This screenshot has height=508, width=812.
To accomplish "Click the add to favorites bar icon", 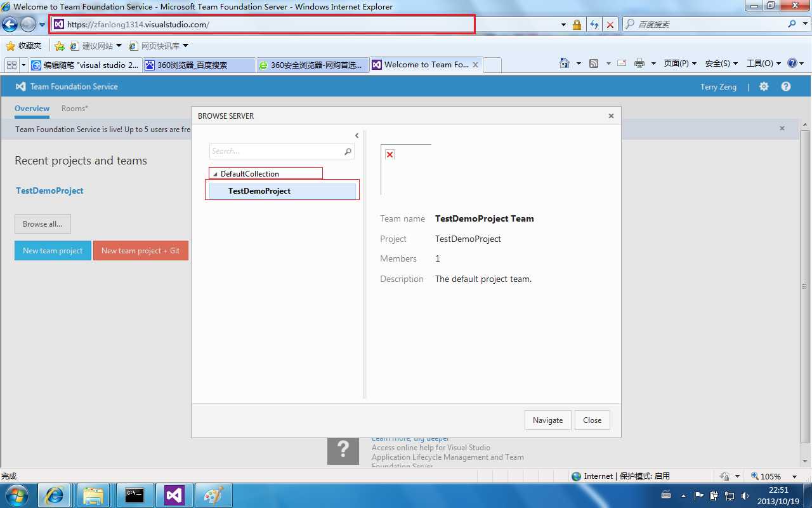I will [x=60, y=46].
